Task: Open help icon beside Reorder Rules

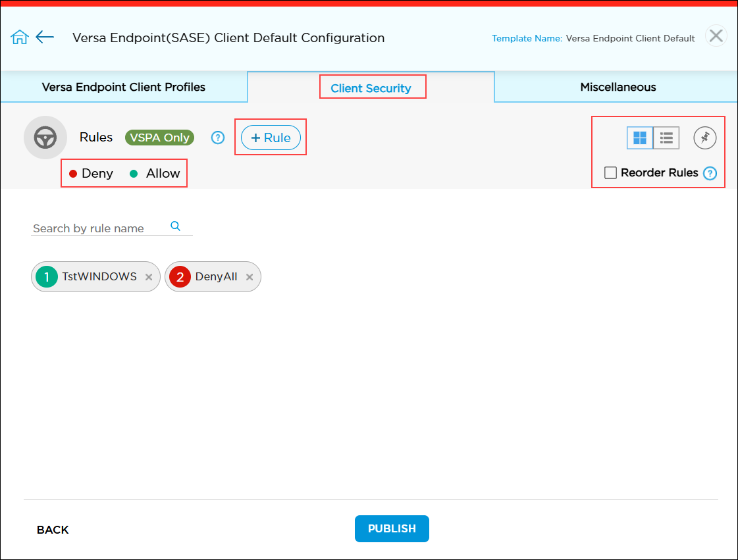Action: click(710, 174)
